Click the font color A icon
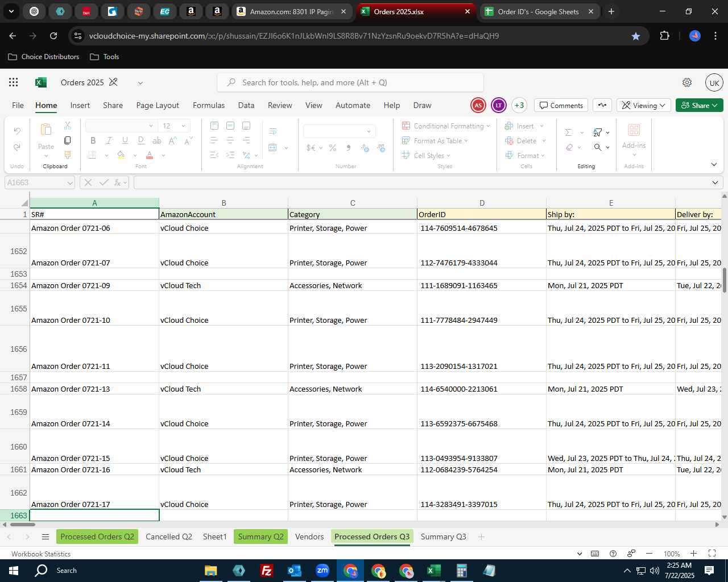 (150, 155)
